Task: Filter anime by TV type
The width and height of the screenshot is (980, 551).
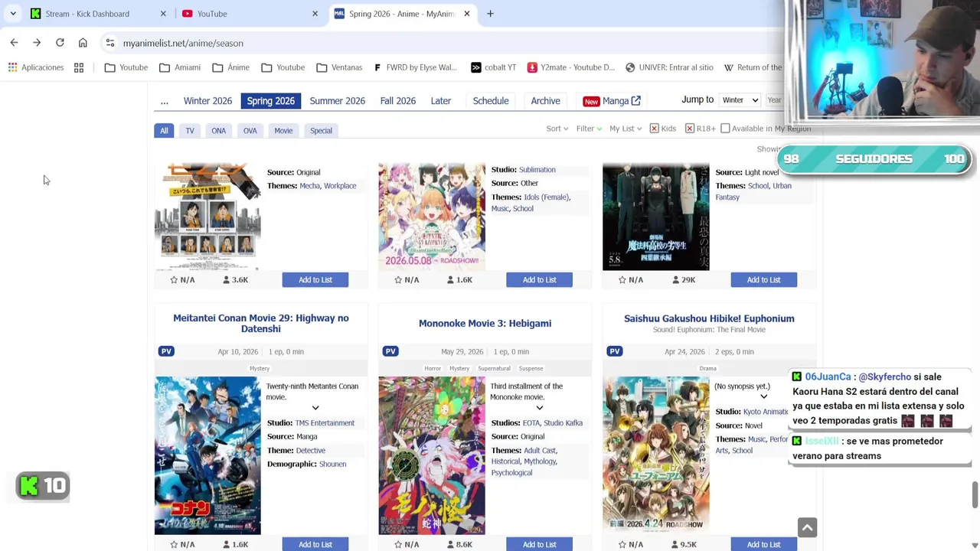Action: click(x=190, y=131)
